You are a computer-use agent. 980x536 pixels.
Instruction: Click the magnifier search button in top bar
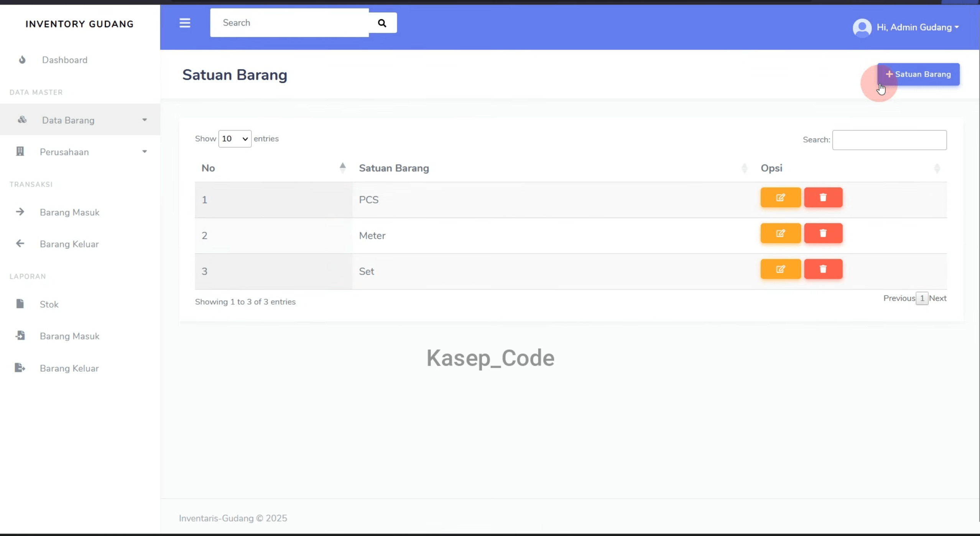click(382, 23)
